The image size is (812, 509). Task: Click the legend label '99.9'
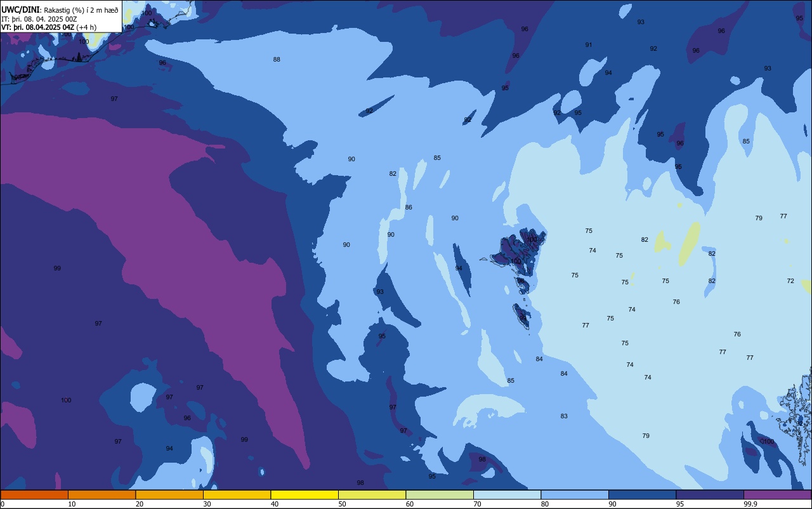pyautogui.click(x=750, y=504)
